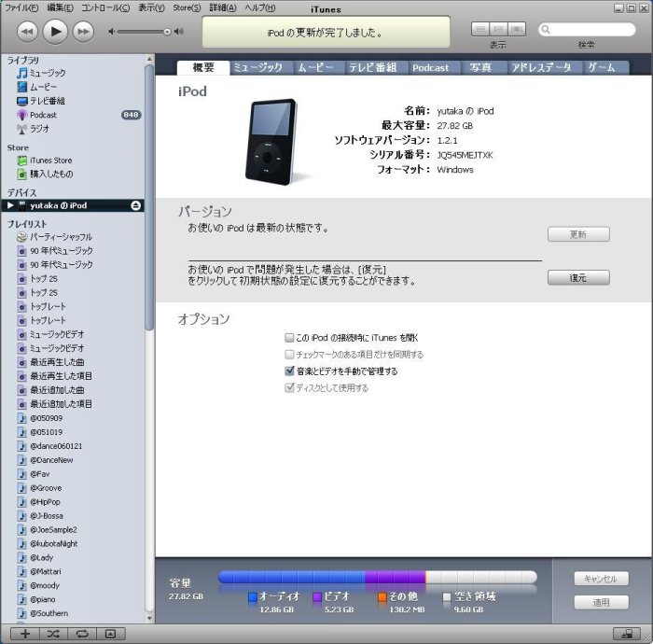Open the 詳細(A) menu
The height and width of the screenshot is (644, 653).
223,7
